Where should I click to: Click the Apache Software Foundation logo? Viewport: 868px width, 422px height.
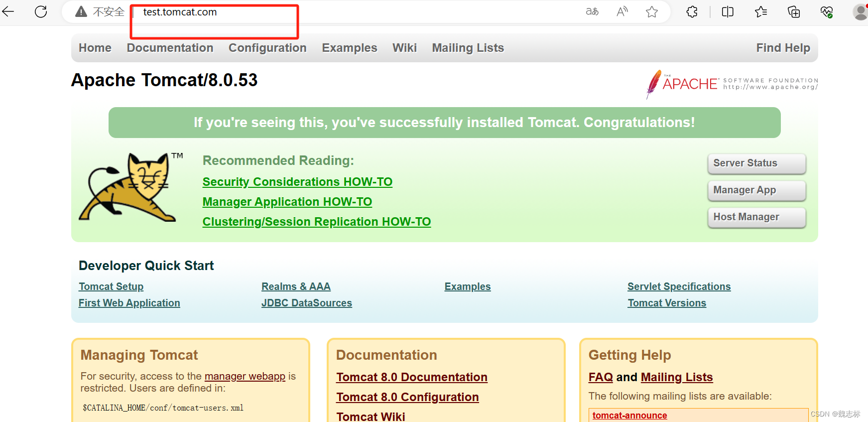point(732,84)
